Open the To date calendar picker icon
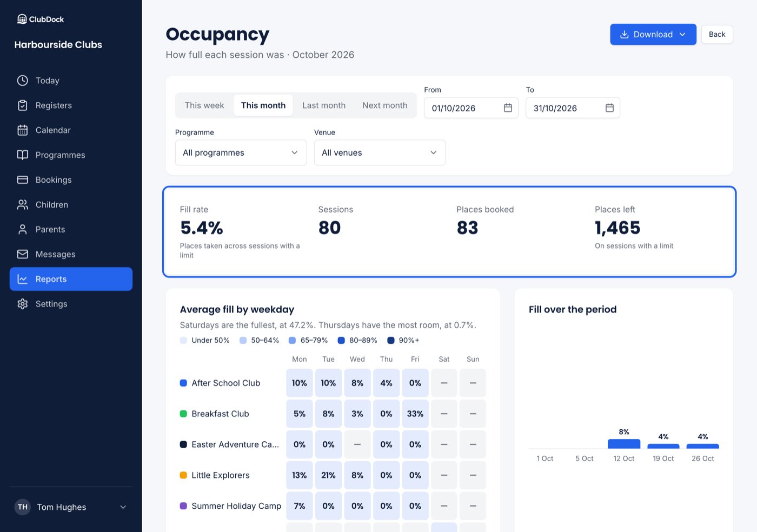Image resolution: width=757 pixels, height=532 pixels. click(x=609, y=108)
